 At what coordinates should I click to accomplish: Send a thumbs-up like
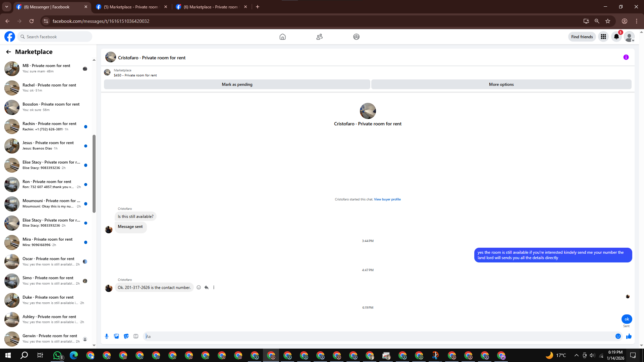tap(629, 336)
